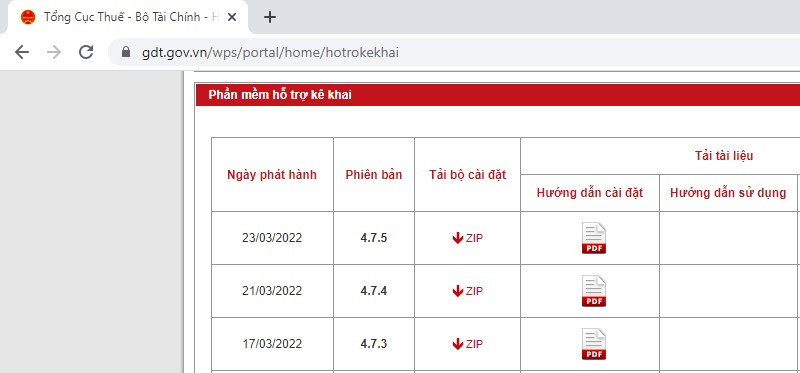Open PDF install guide for version 4.7.3
The image size is (800, 373).
[594, 344]
